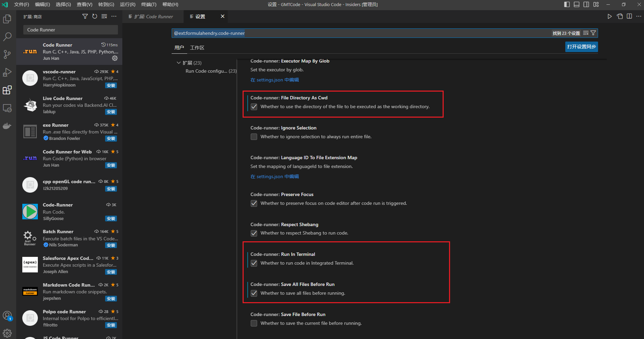This screenshot has height=339, width=644.
Task: Open the Explorer view in activity bar
Action: click(7, 19)
